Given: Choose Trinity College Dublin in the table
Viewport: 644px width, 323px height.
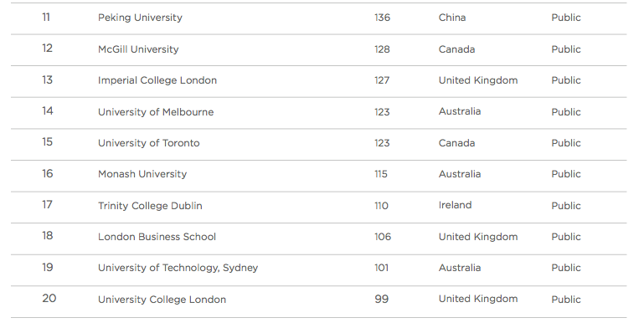Looking at the screenshot, I should [150, 206].
